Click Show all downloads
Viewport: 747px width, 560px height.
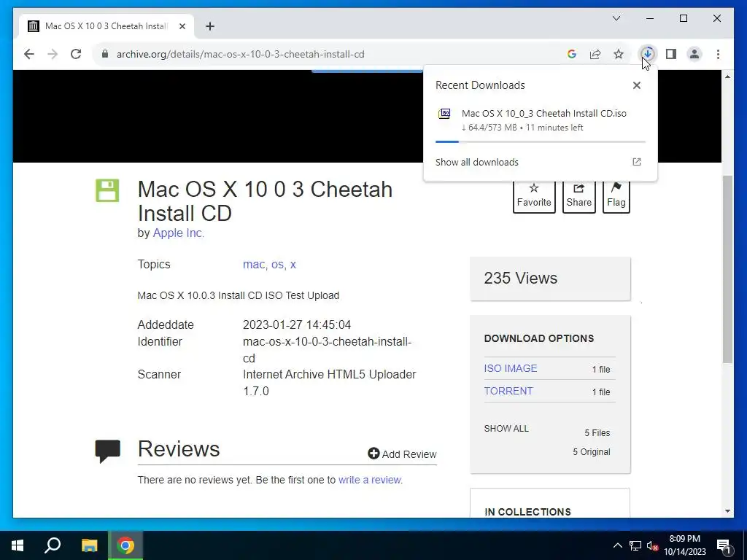(x=477, y=162)
